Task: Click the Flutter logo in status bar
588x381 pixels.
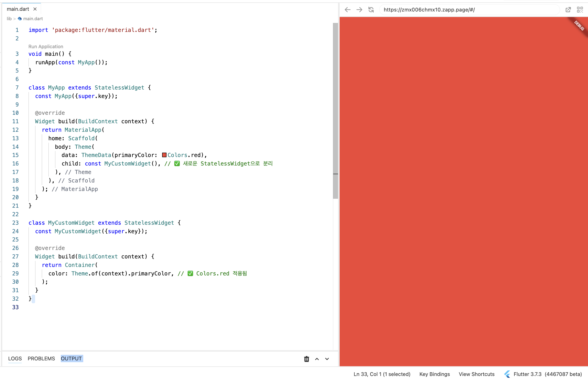Action: point(507,374)
